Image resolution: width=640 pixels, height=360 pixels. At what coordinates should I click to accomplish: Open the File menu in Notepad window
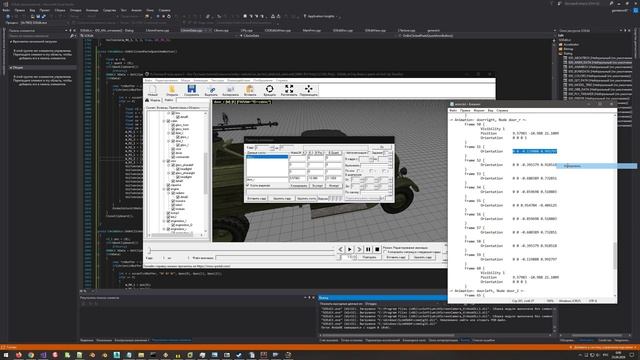point(453,110)
